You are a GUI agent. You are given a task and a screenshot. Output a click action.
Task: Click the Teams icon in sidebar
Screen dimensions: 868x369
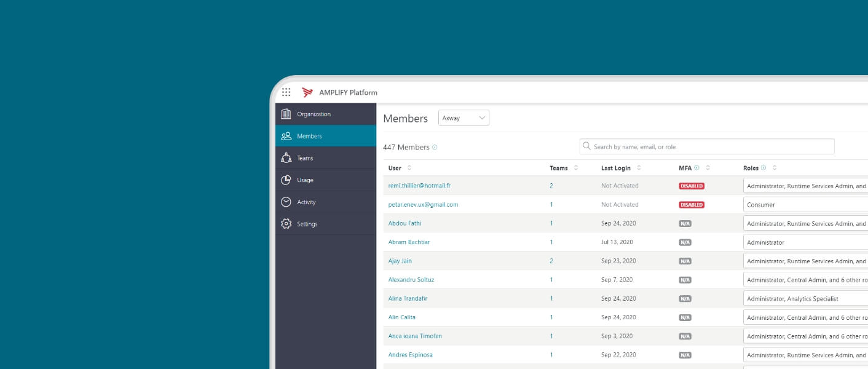point(286,158)
